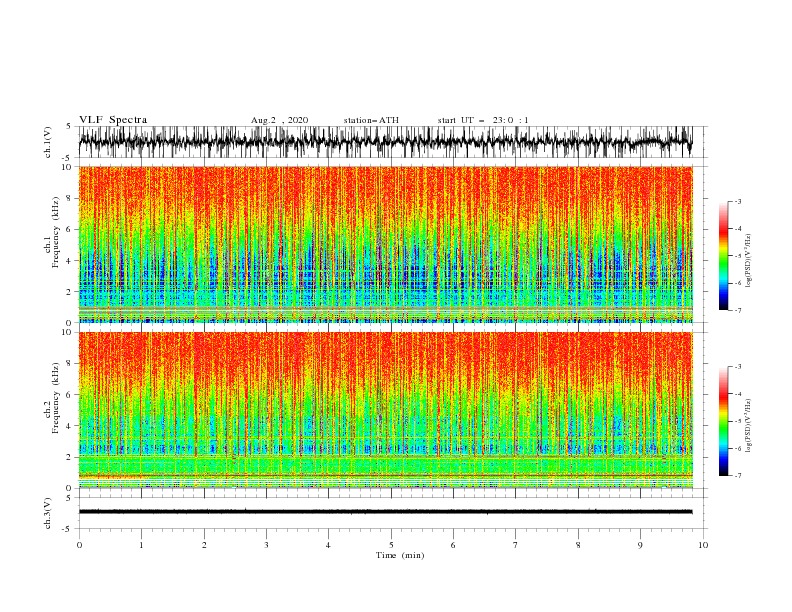Click the "5" tick on ch.1(V) axis

[x=69, y=127]
